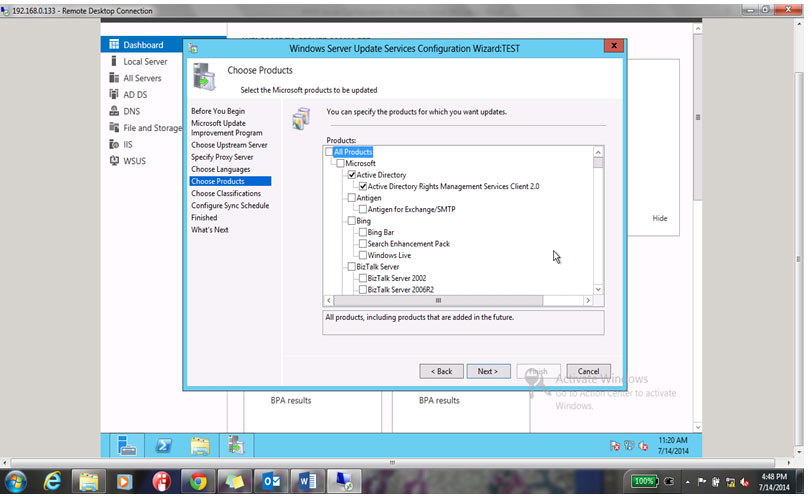Click the products vertical scrollbar thumb

point(598,162)
